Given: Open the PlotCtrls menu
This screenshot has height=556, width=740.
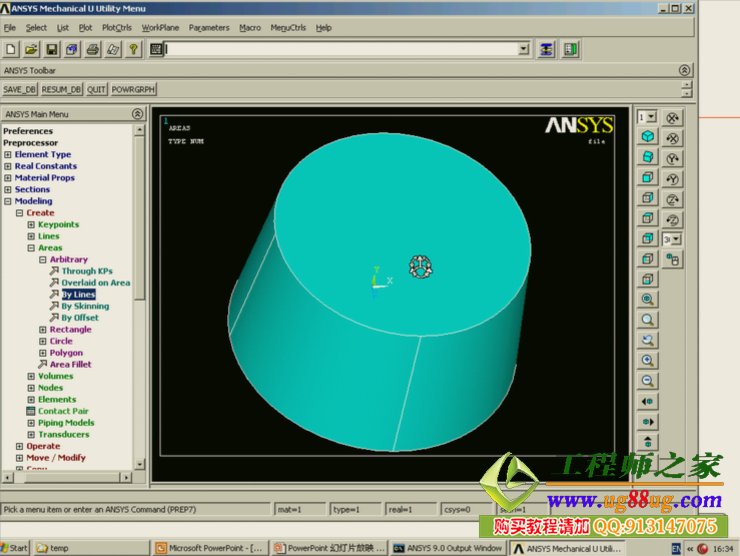Looking at the screenshot, I should pyautogui.click(x=117, y=28).
